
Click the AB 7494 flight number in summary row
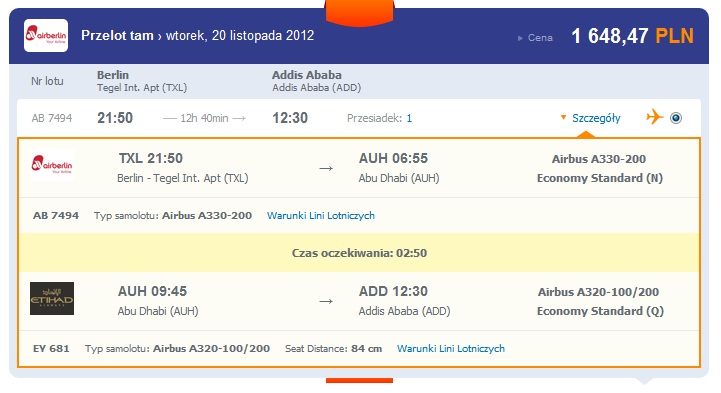point(52,119)
